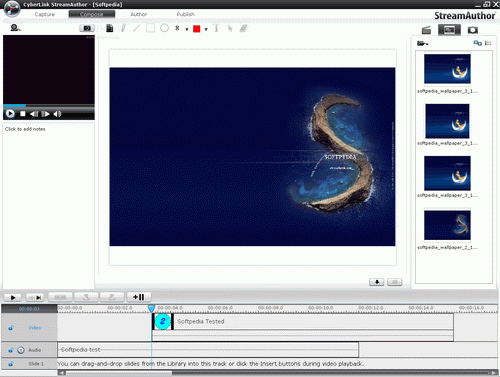Click the webcam user icon above preview
Image resolution: width=500 pixels, height=377 pixels.
point(15,28)
